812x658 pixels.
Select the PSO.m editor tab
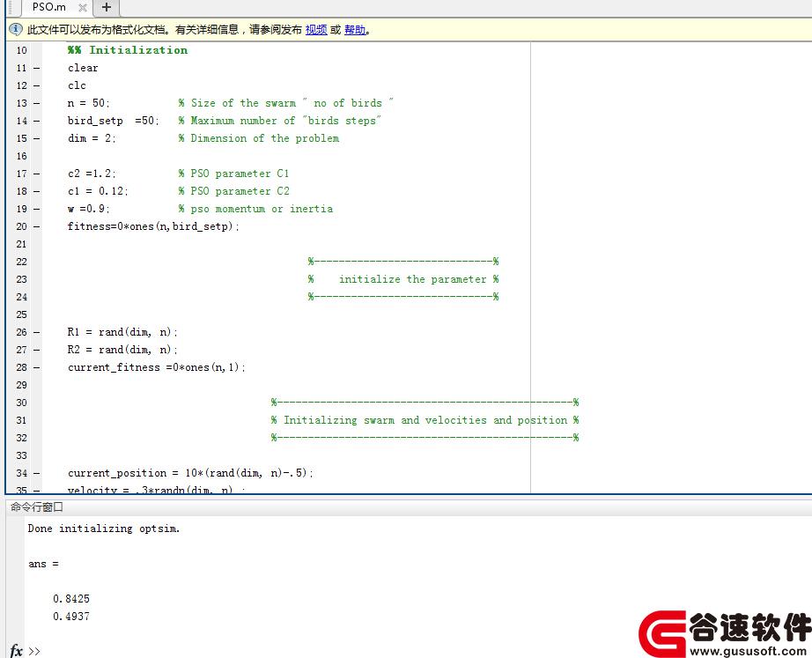[x=49, y=7]
